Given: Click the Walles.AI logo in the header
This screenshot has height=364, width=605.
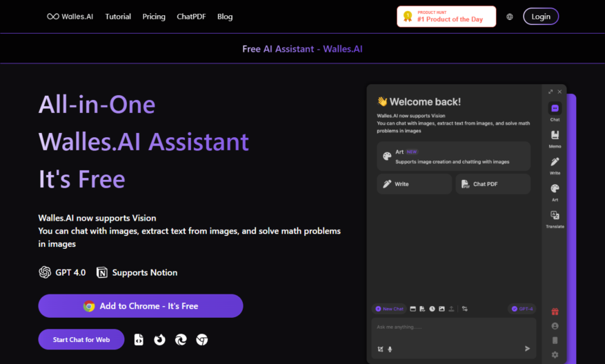Looking at the screenshot, I should coord(70,17).
